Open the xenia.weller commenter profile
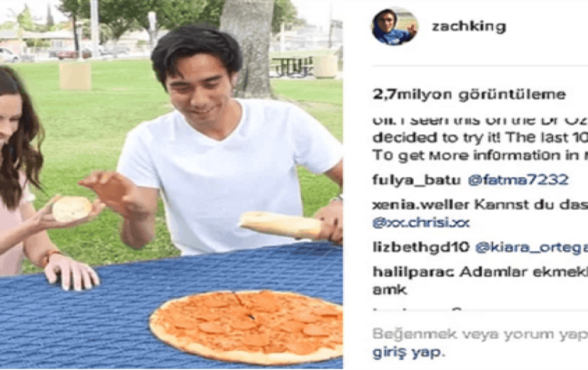The height and width of the screenshot is (370, 588). [421, 205]
